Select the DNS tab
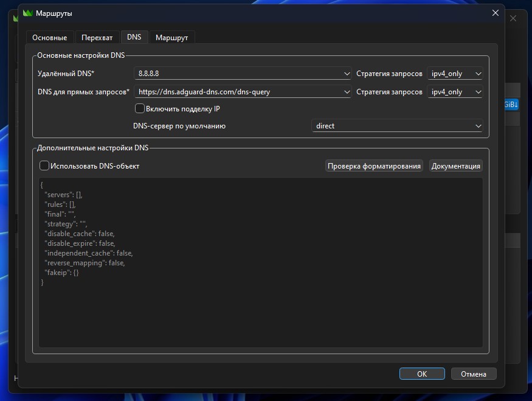The image size is (532, 401). click(134, 37)
